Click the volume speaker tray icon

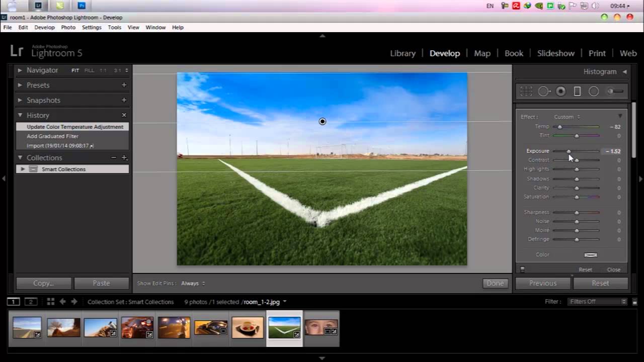click(595, 6)
